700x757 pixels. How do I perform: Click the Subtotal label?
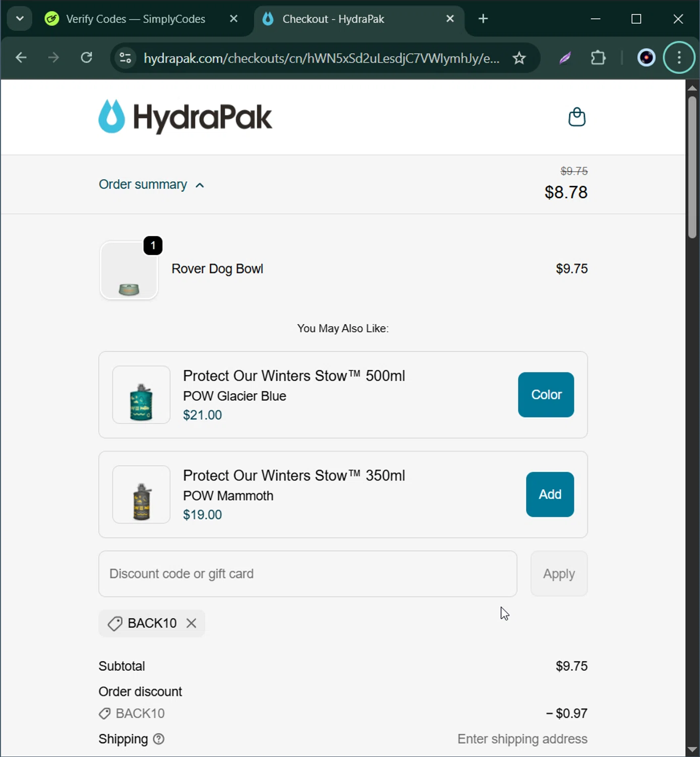tap(122, 666)
